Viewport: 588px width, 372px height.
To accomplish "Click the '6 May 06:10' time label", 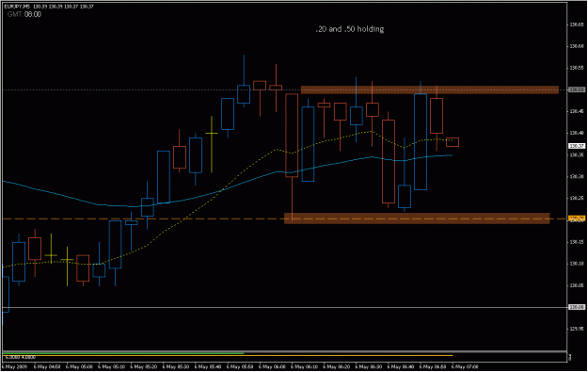I will (304, 366).
